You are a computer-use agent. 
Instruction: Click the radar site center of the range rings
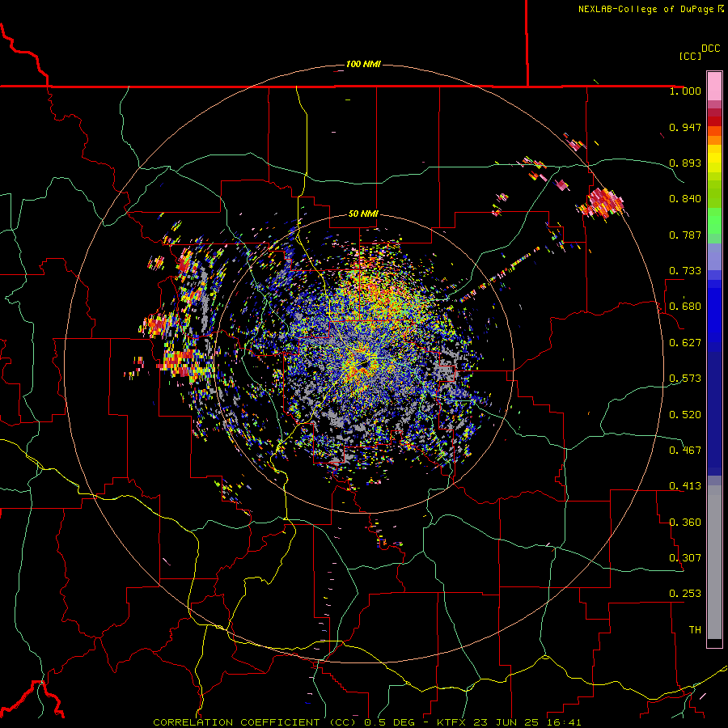tap(363, 365)
